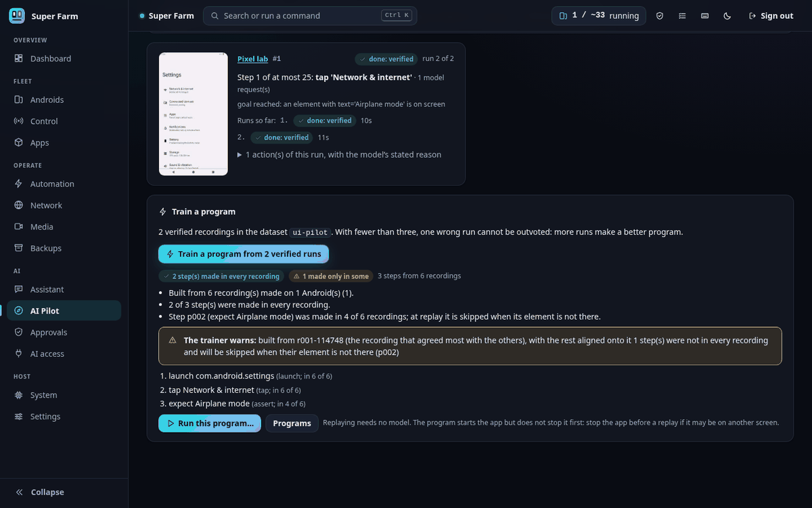
Task: Open Dashboard via its grid icon
Action: click(x=18, y=59)
